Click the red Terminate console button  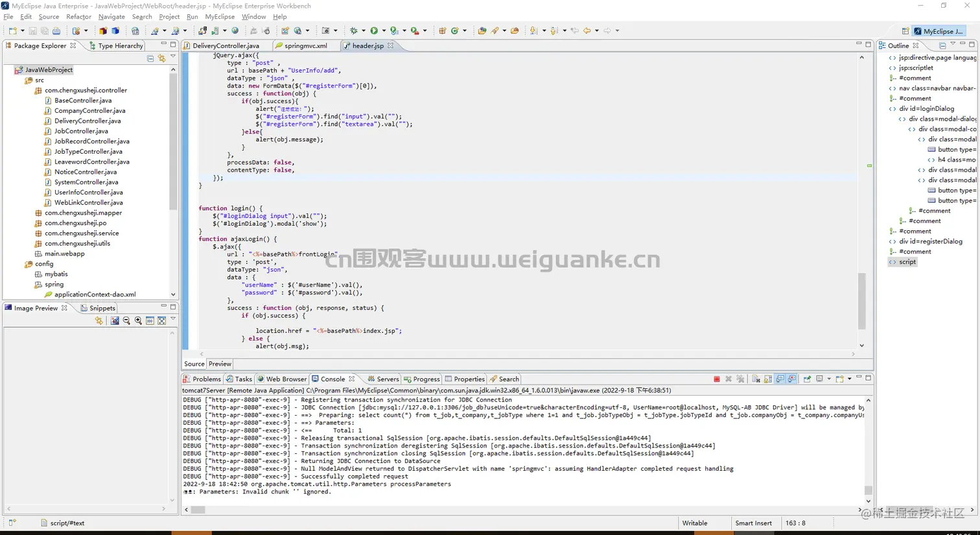pyautogui.click(x=716, y=379)
